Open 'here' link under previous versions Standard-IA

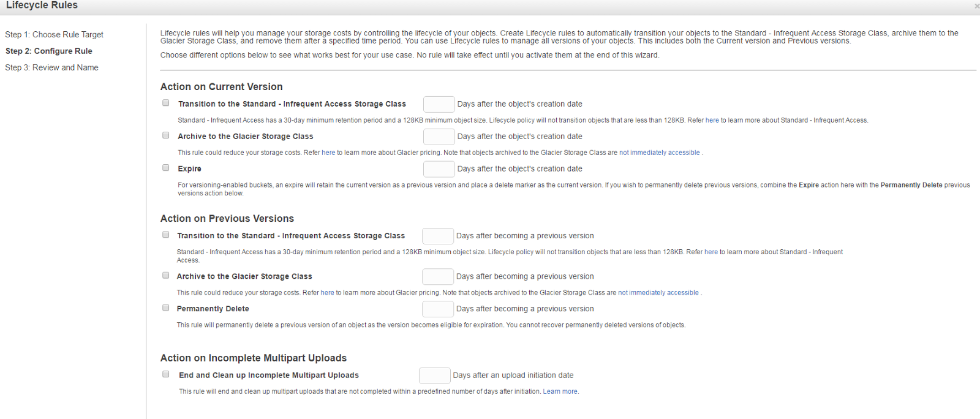pos(710,252)
